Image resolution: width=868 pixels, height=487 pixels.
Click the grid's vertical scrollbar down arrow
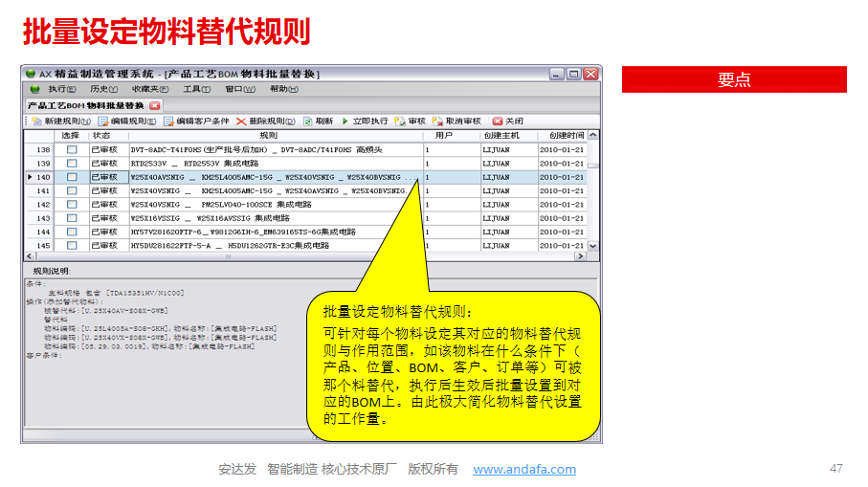coord(593,246)
